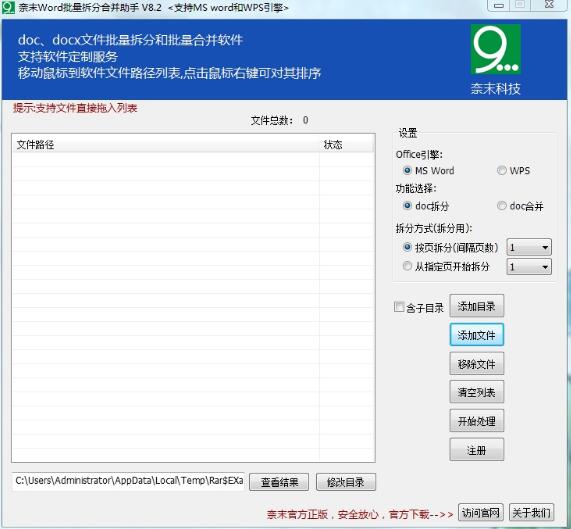This screenshot has width=571, height=529.
Task: Open registration via the 注册 button
Action: (477, 450)
